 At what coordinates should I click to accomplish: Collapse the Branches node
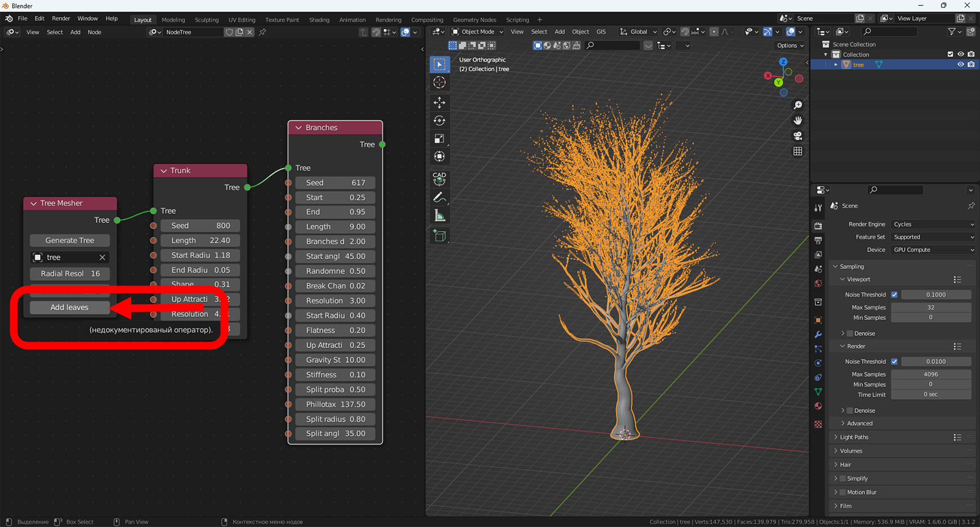click(298, 127)
